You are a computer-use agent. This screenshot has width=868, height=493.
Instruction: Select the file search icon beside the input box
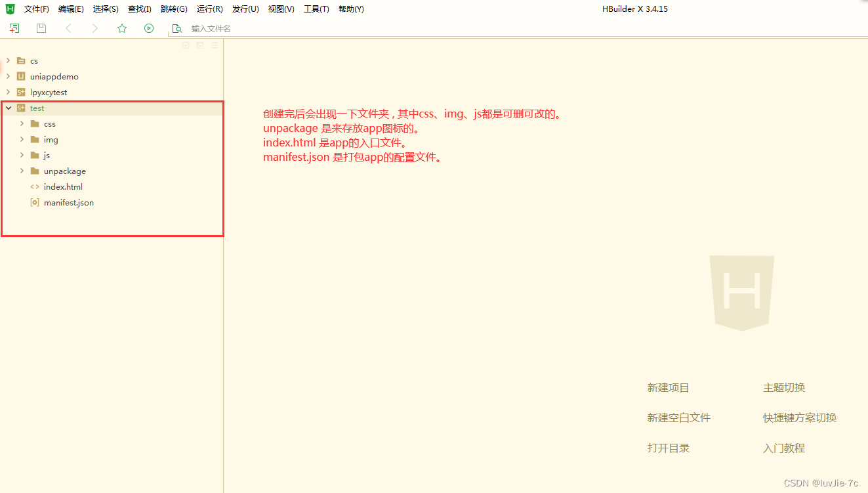click(176, 28)
